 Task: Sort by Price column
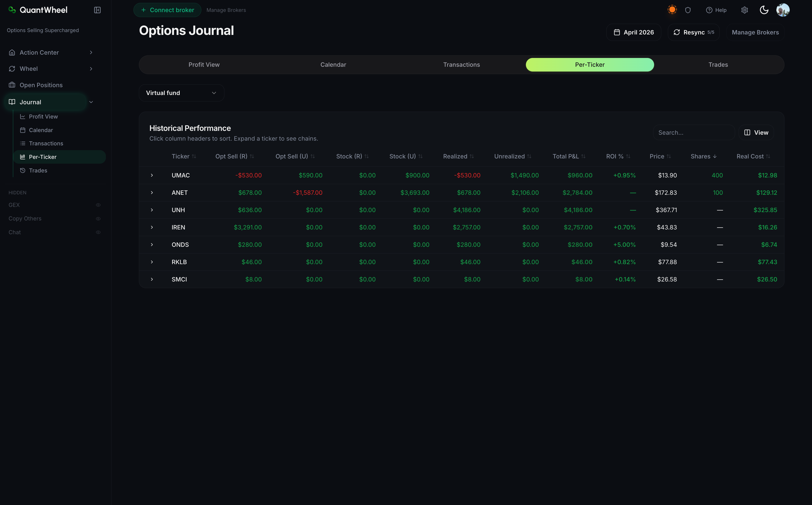[660, 157]
